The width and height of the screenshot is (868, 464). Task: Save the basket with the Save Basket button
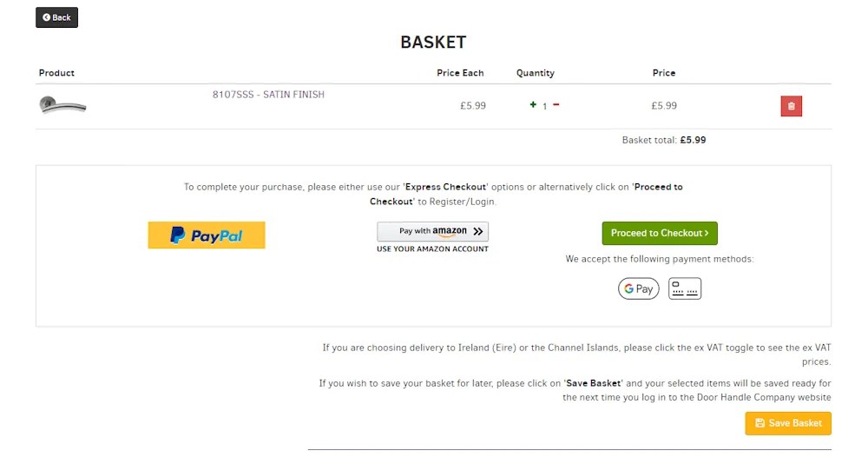(x=788, y=423)
